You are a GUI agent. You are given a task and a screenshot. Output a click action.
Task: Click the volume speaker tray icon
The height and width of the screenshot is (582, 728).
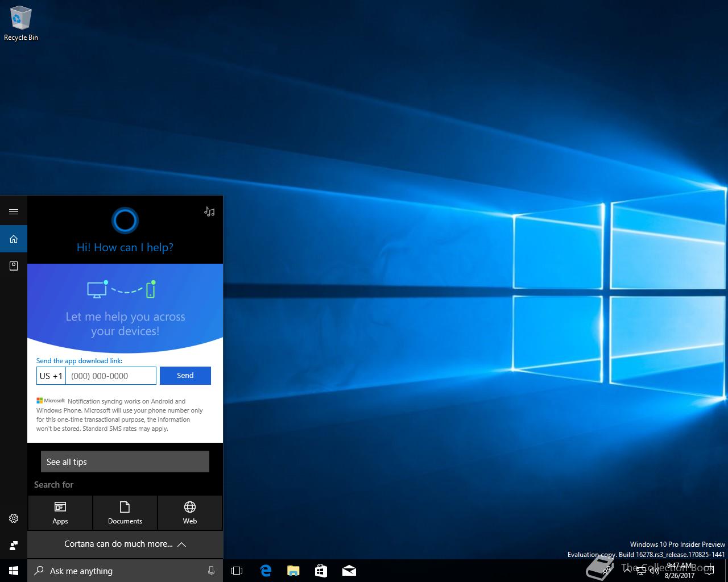click(x=655, y=571)
